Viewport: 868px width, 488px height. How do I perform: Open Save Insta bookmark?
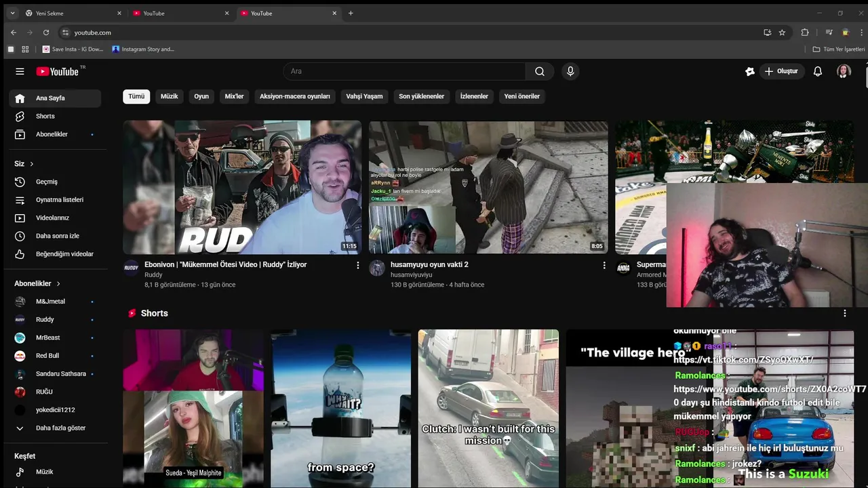pos(73,49)
